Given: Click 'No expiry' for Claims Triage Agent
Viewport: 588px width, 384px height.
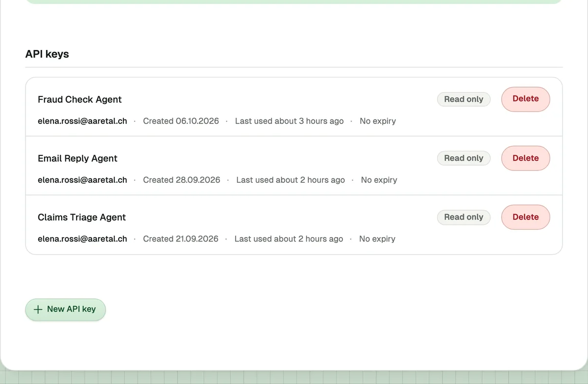Looking at the screenshot, I should point(377,239).
